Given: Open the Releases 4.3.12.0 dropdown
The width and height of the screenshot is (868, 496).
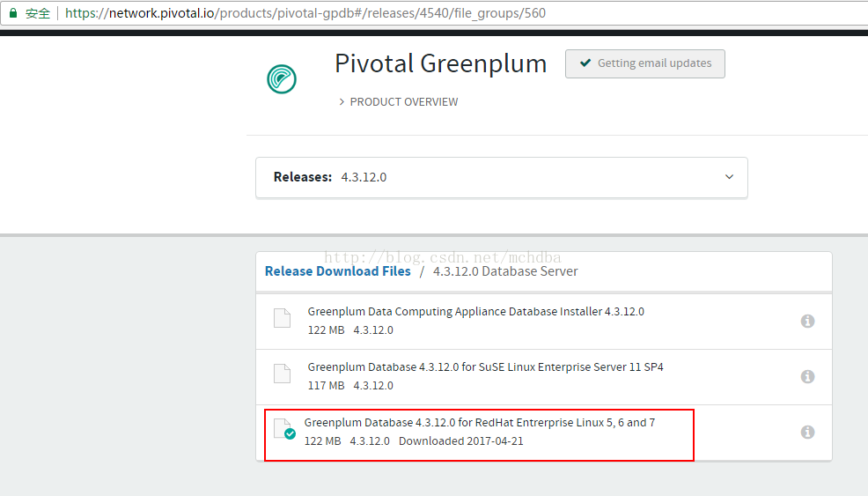Looking at the screenshot, I should click(502, 177).
